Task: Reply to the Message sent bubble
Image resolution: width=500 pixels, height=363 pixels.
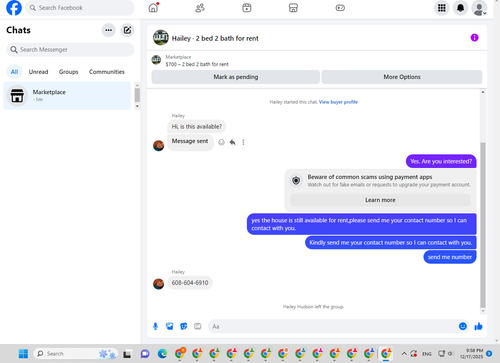Action: [232, 142]
